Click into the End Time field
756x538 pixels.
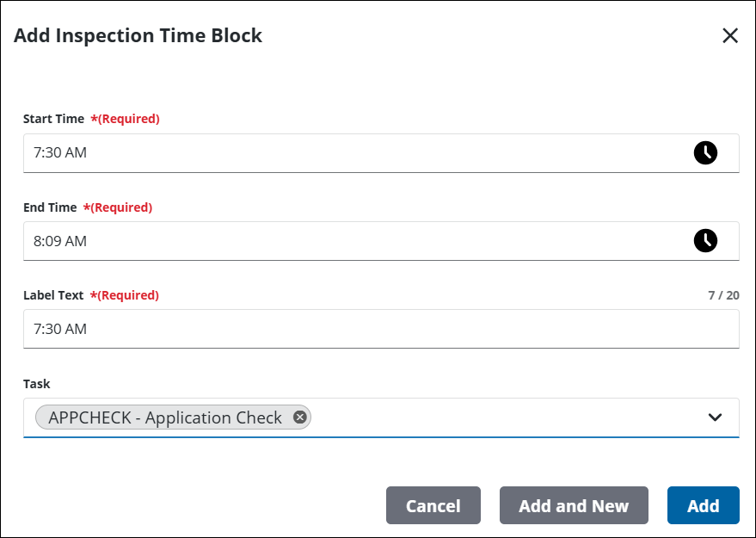click(344, 241)
